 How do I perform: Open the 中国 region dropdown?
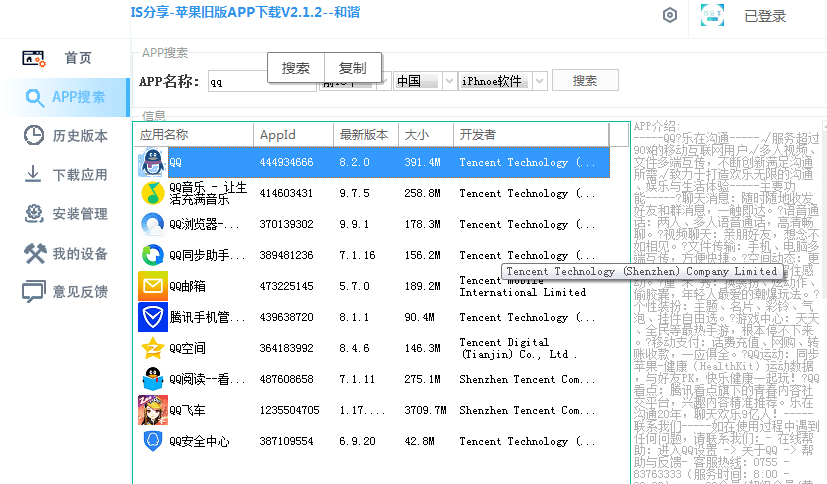(449, 81)
